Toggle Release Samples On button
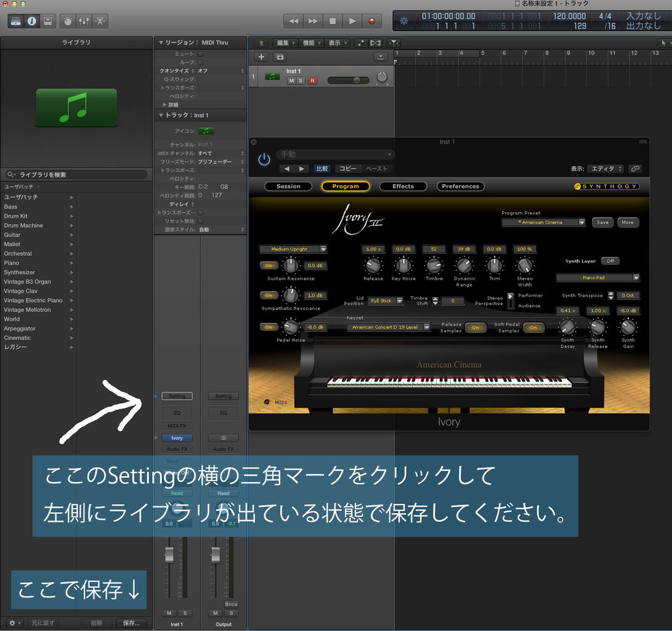The width and height of the screenshot is (672, 631). [476, 327]
